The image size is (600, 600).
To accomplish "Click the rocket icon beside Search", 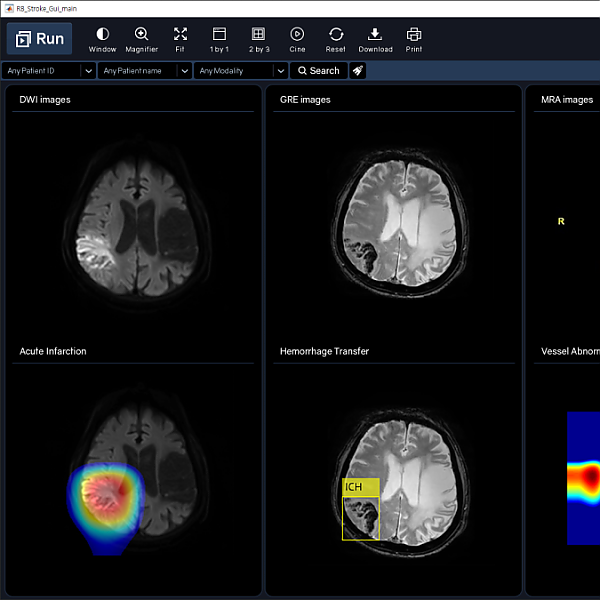I will [x=358, y=71].
